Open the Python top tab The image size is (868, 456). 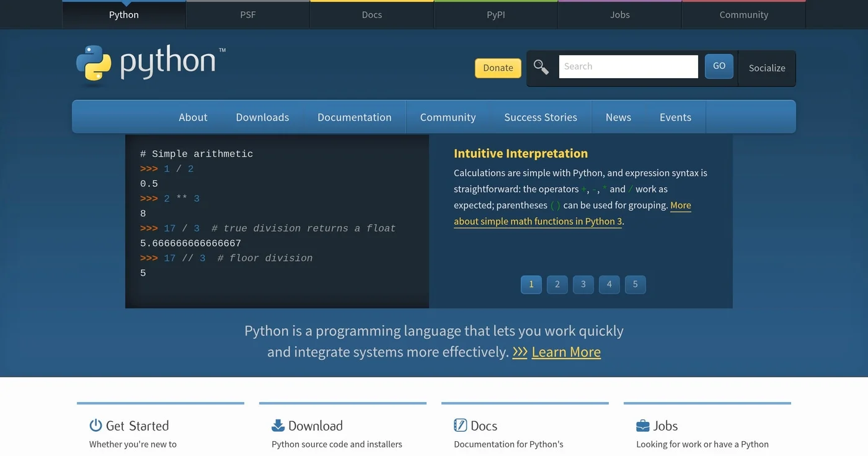point(124,15)
